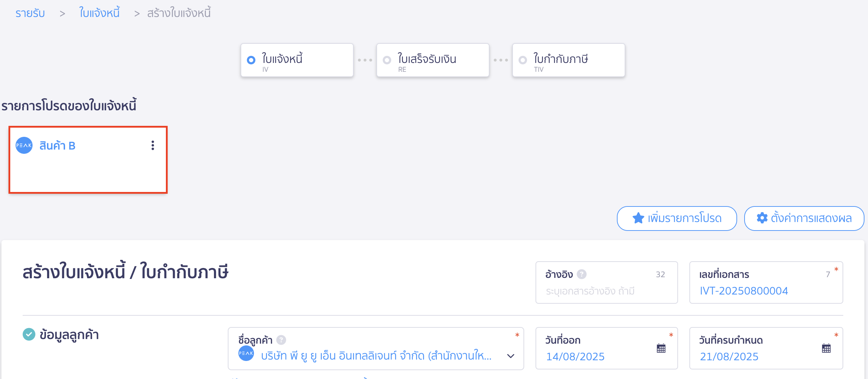
Task: Click the PEAK avatar in customer name field
Action: click(x=246, y=353)
